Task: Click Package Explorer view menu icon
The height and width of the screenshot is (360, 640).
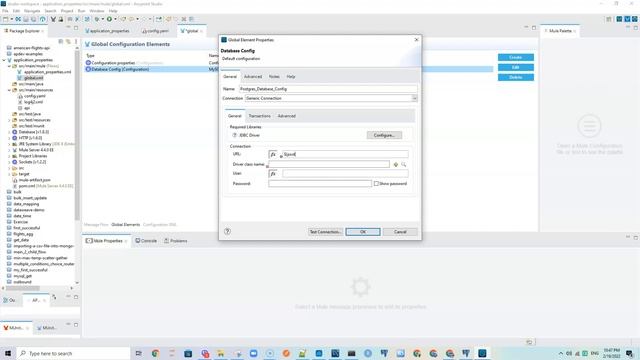Action: (x=76, y=41)
